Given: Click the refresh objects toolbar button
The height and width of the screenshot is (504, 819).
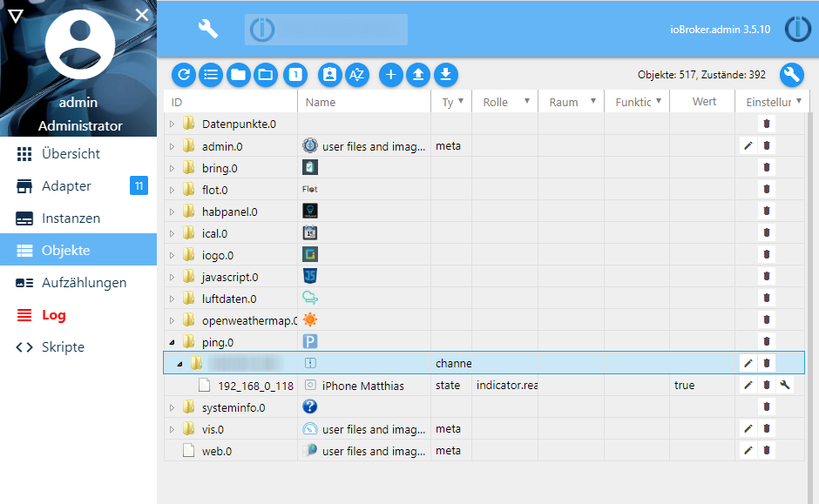Looking at the screenshot, I should coord(184,75).
